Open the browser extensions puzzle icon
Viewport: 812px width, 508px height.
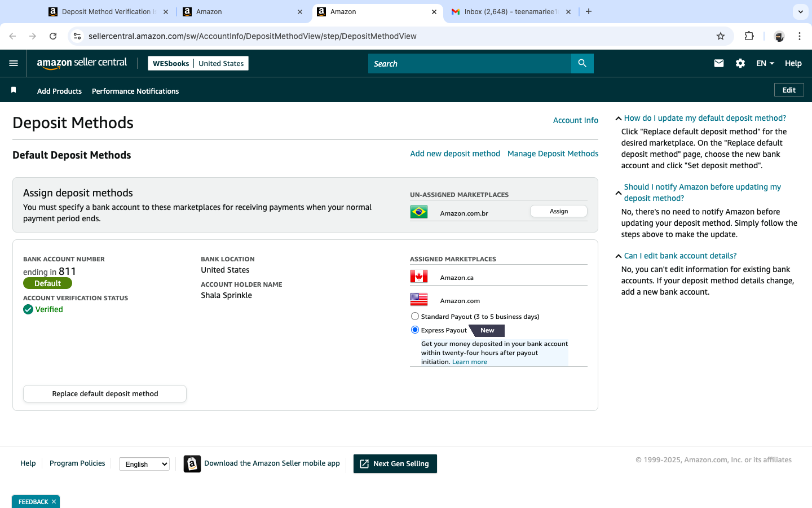(749, 36)
